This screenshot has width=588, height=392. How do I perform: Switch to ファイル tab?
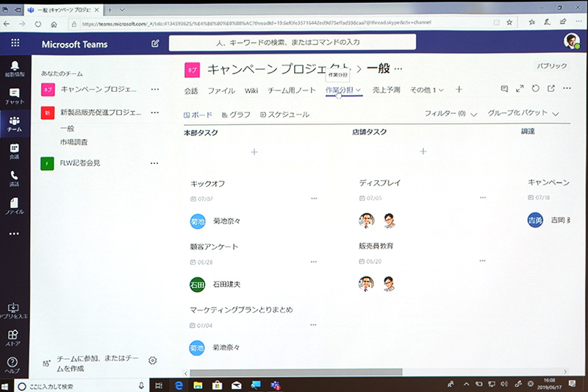coord(221,90)
